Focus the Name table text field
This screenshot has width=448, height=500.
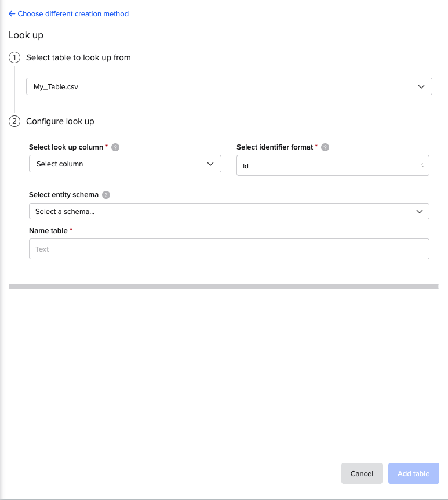(229, 249)
